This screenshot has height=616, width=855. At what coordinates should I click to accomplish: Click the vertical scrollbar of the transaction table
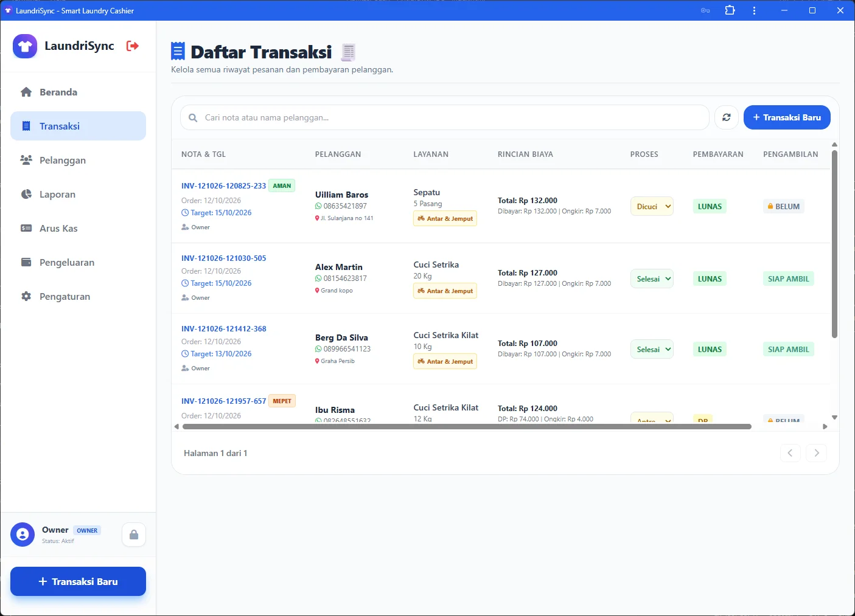834,243
